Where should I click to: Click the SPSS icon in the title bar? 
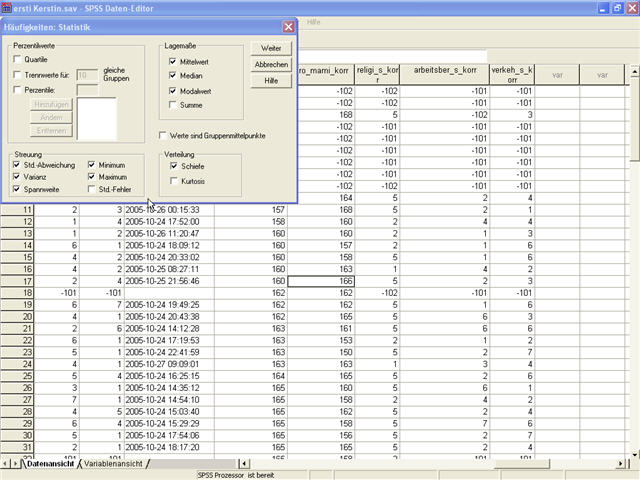point(6,8)
